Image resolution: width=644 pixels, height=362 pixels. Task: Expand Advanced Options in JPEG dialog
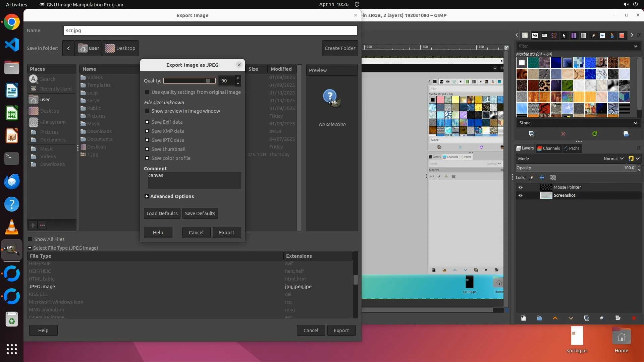point(147,196)
